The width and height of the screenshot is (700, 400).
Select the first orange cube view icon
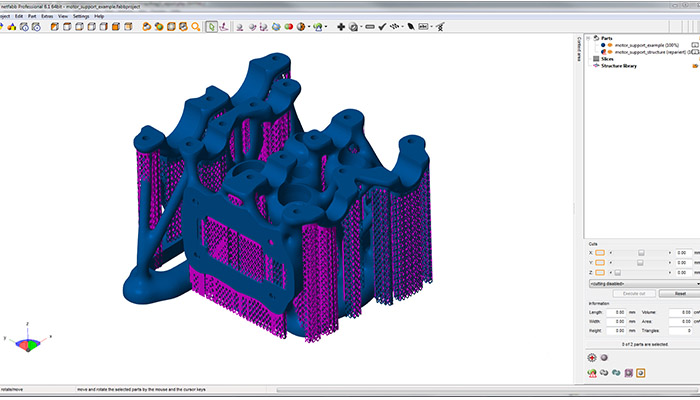pos(54,27)
